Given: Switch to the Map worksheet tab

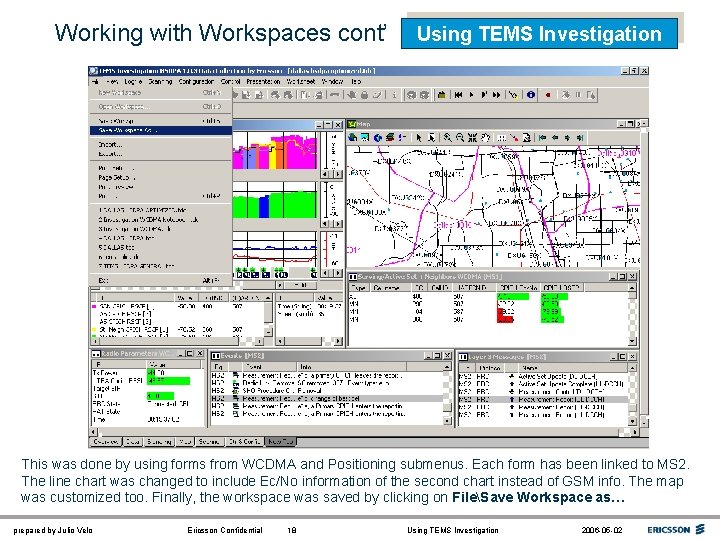Looking at the screenshot, I should click(x=185, y=442).
